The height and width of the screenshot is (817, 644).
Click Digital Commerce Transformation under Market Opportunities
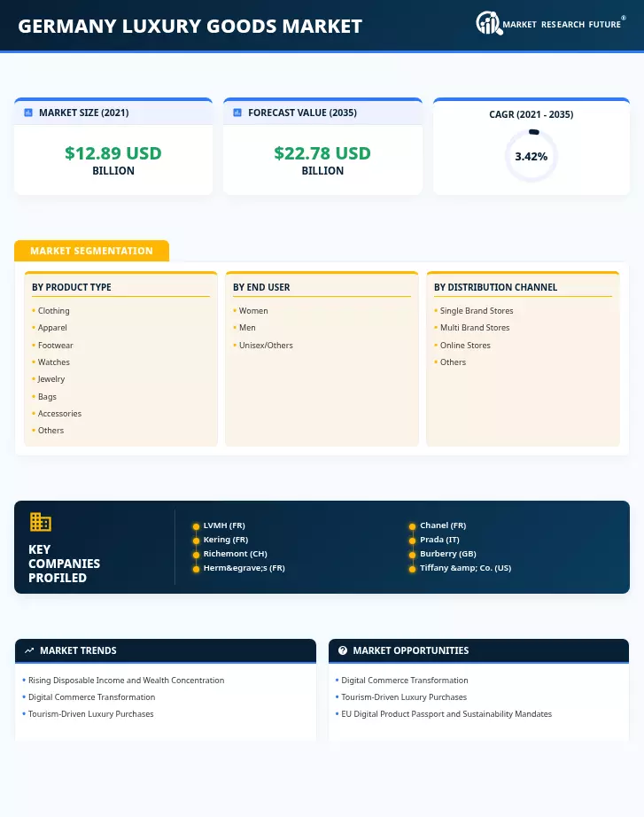pyautogui.click(x=404, y=680)
